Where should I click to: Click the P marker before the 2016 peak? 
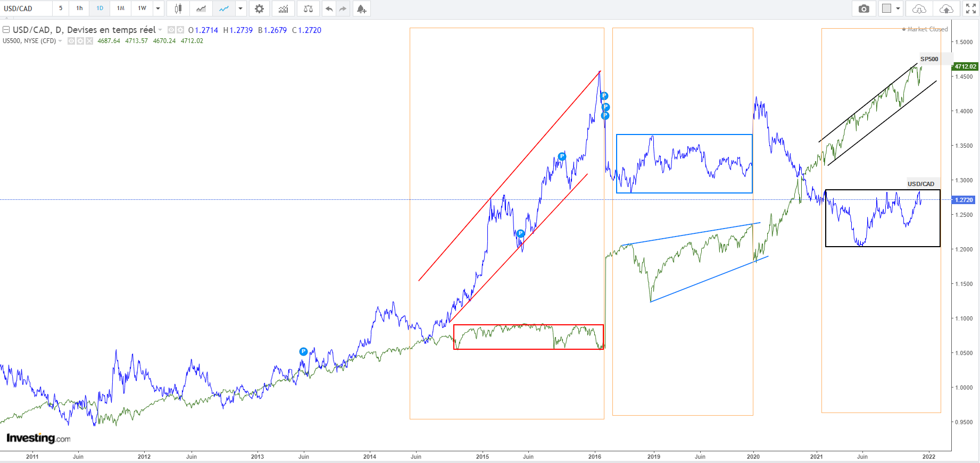click(x=562, y=156)
